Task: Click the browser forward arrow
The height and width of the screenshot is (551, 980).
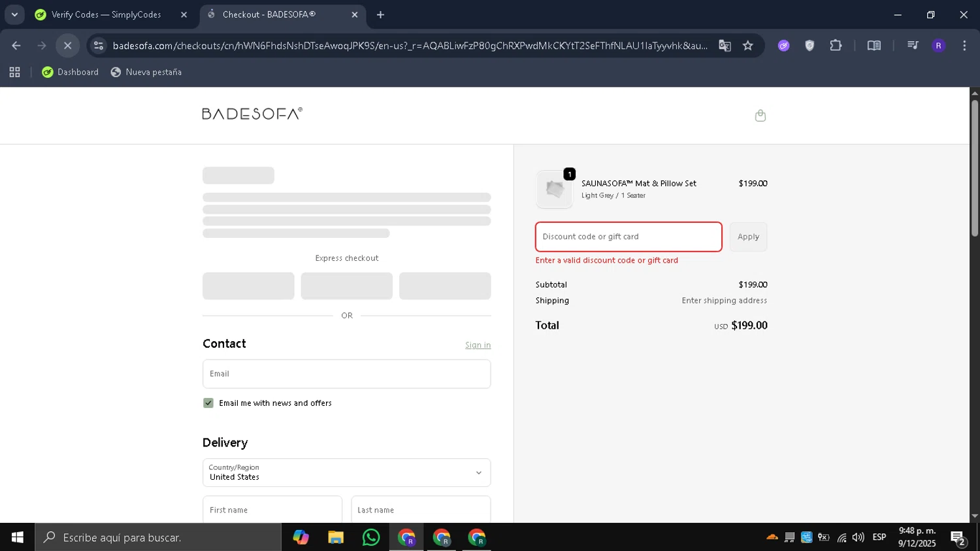Action: click(42, 45)
